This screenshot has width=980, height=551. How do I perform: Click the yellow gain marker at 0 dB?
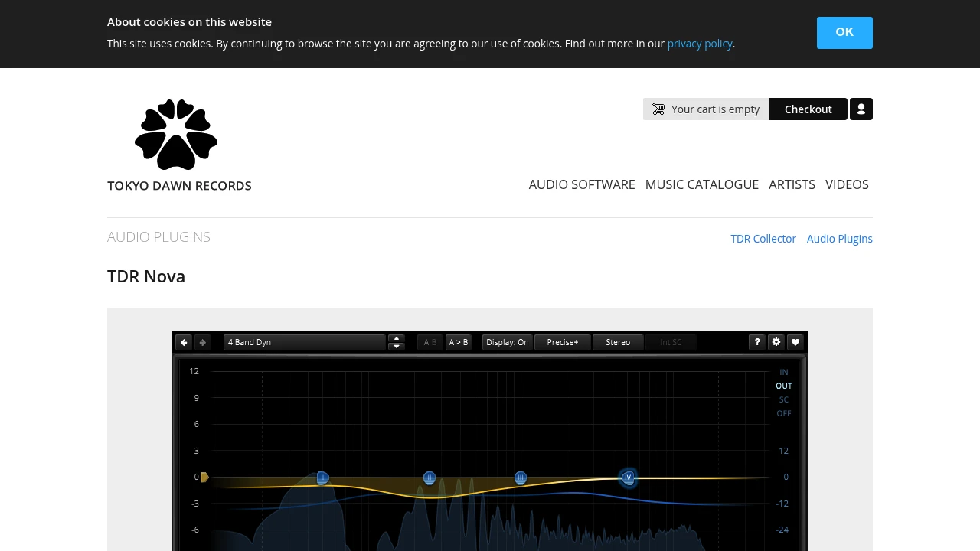point(204,477)
